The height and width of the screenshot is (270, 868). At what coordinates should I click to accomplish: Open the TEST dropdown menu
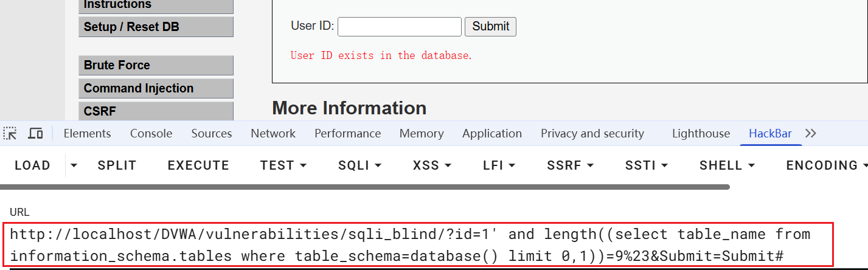[x=283, y=165]
